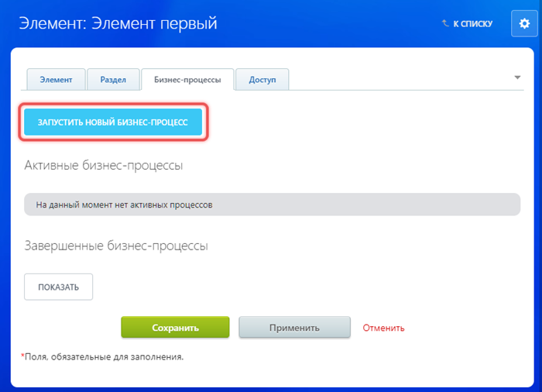
Task: Save with the green Сохранить button
Action: click(175, 328)
